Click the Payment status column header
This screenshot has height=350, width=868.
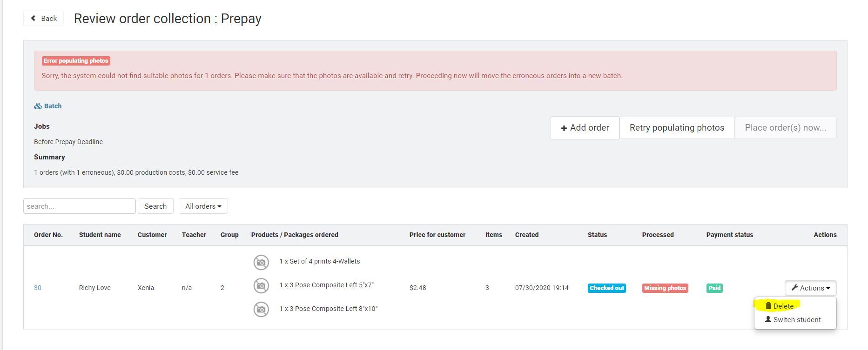(729, 235)
